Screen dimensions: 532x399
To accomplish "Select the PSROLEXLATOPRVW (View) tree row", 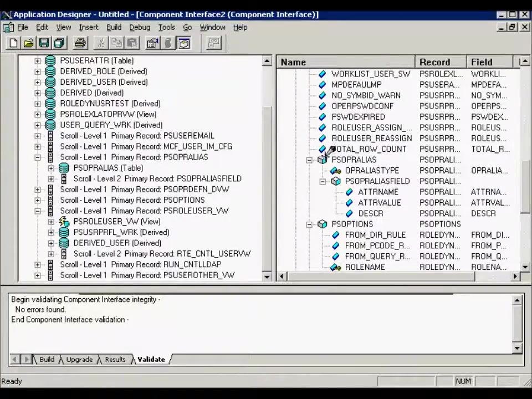I will 108,114.
